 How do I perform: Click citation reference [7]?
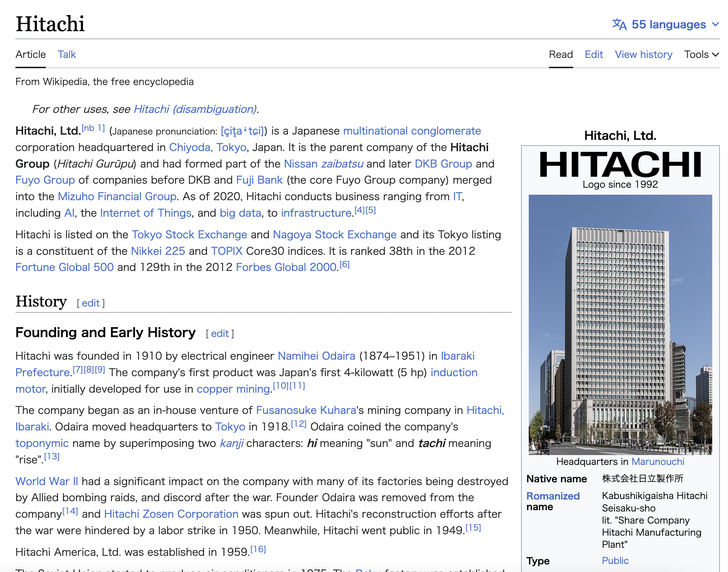pos(78,370)
